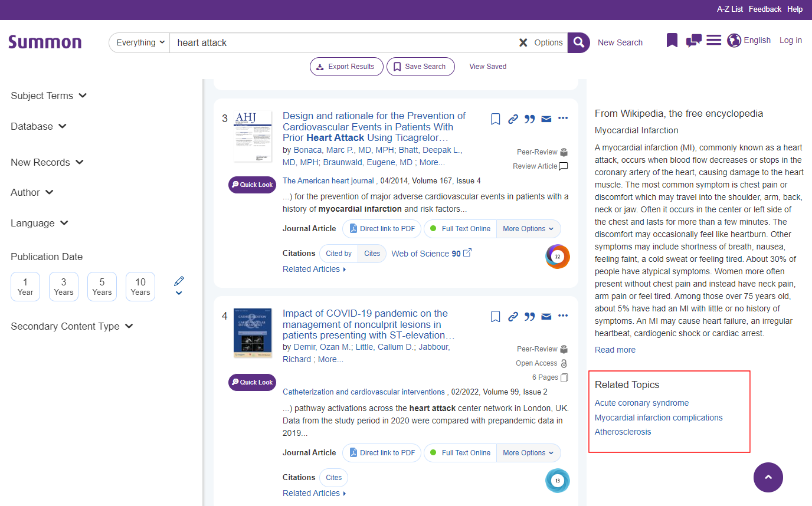Open the chat bubbles icon in header

coord(693,41)
